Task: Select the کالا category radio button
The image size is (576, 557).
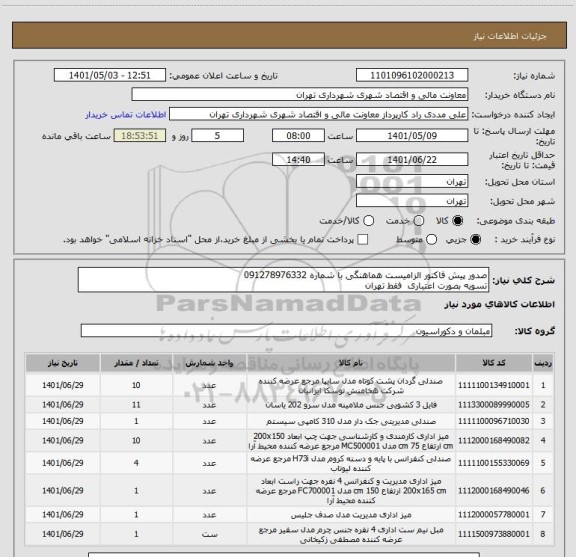Action: tap(458, 220)
